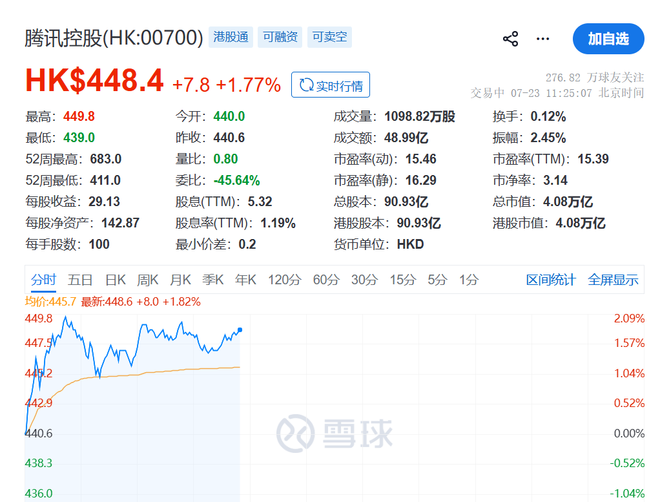Viewport: 660px width, 502px height.
Task: Switch to the 周K chart tab
Action: point(147,280)
